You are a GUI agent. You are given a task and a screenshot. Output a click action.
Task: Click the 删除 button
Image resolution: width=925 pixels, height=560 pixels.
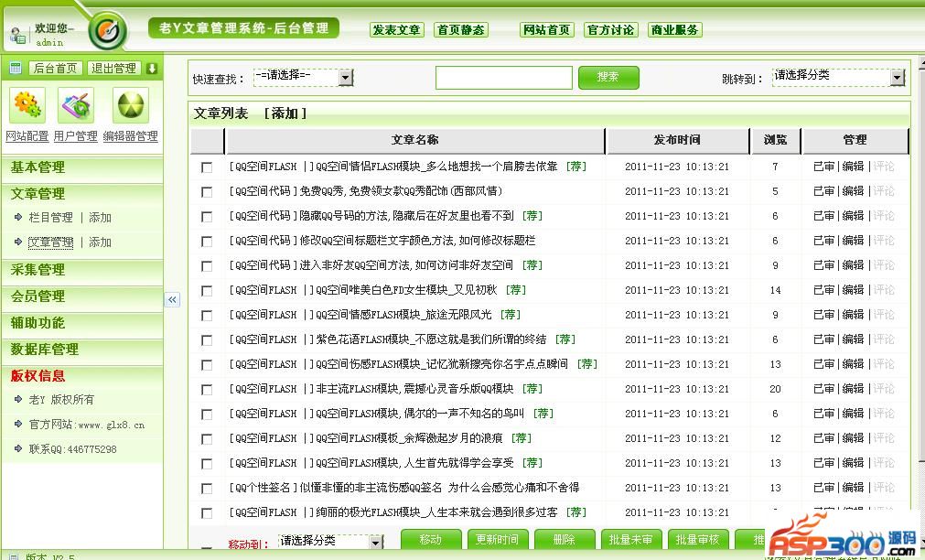coord(564,539)
